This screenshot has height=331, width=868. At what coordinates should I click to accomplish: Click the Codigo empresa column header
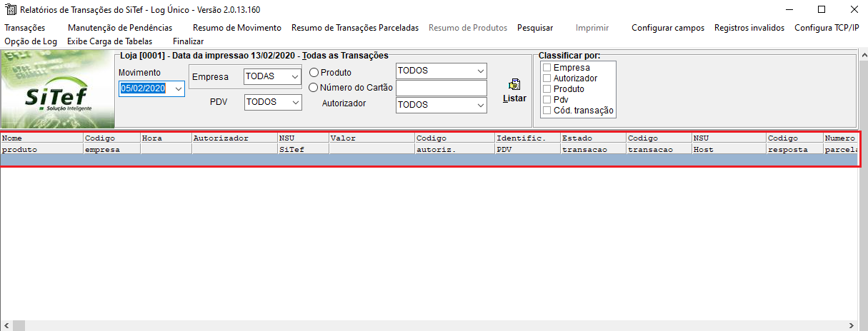click(112, 144)
